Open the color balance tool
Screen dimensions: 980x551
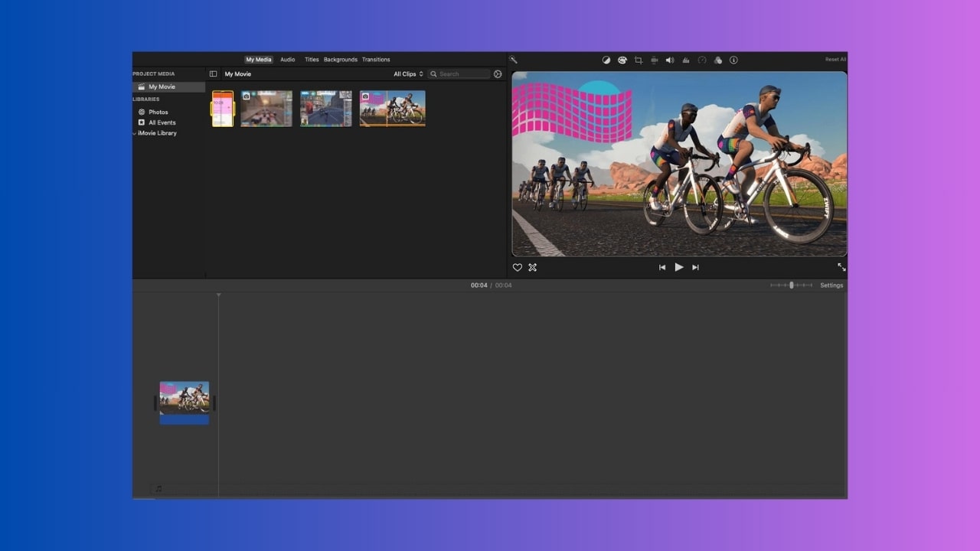pos(606,60)
